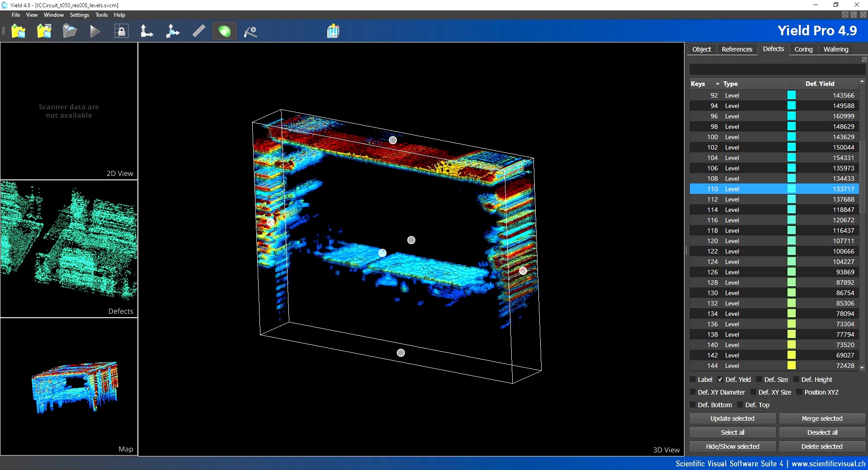Select the three-axis arrows tool icon
The width and height of the screenshot is (868, 470).
click(172, 31)
